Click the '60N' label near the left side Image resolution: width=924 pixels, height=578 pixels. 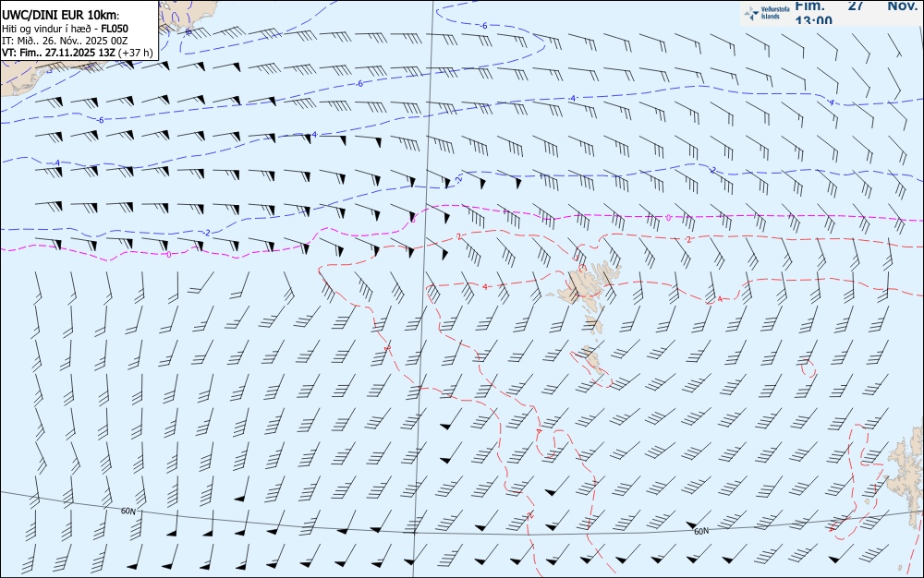coord(128,511)
